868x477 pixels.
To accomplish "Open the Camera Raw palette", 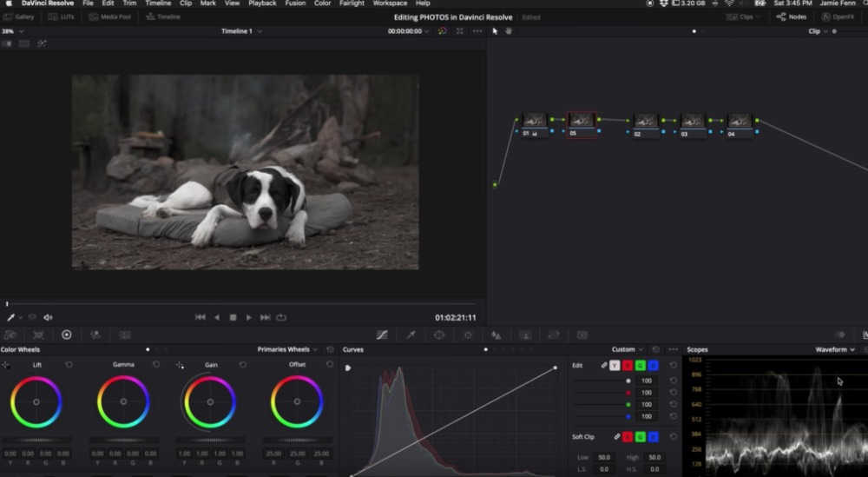I will coord(10,335).
